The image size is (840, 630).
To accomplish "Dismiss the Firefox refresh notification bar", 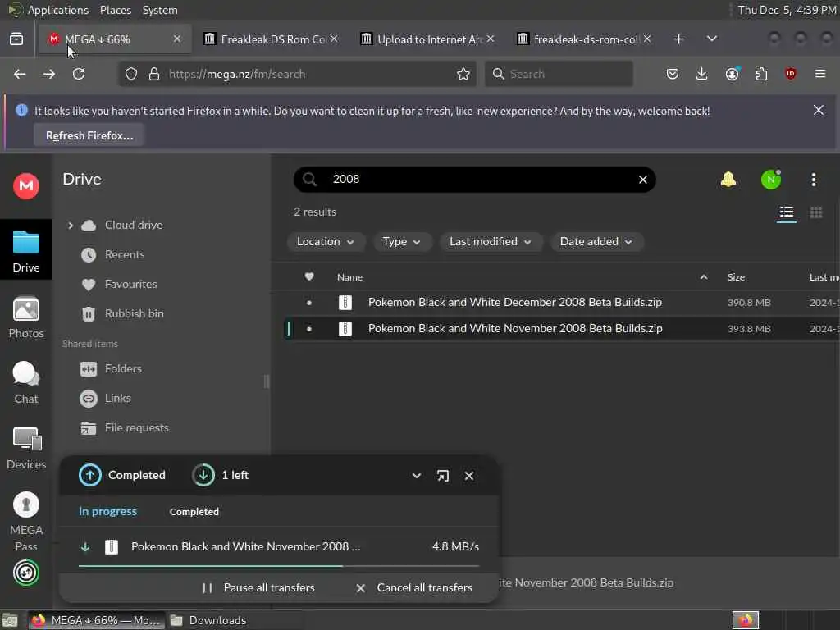I will click(818, 111).
